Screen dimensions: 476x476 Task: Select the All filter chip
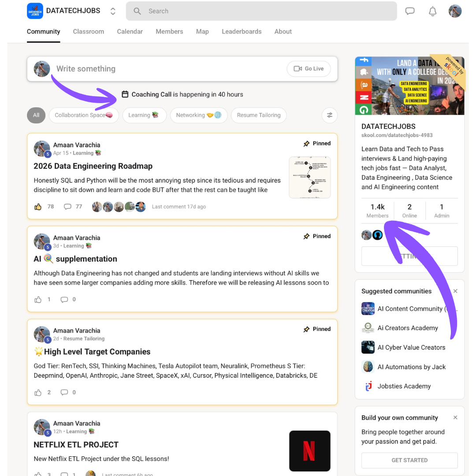36,115
